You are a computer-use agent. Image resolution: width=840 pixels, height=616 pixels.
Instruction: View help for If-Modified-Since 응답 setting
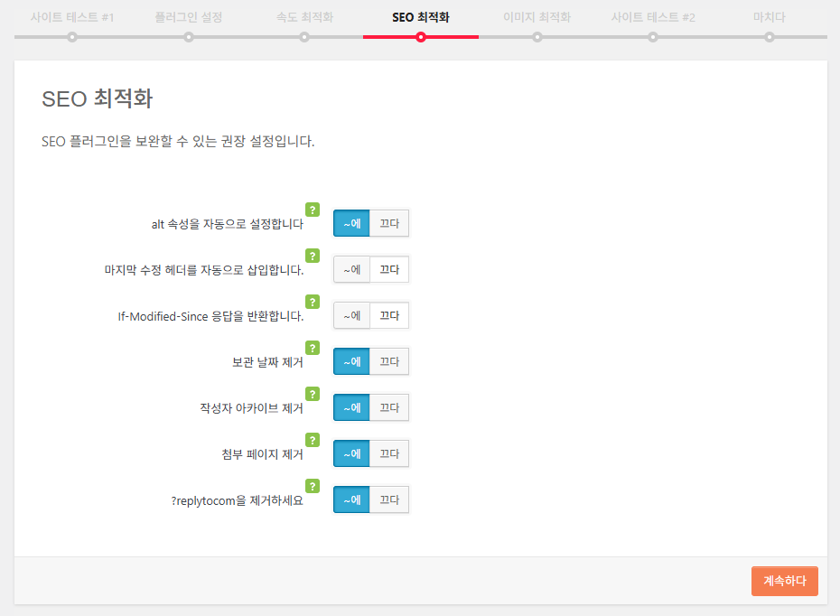(313, 301)
